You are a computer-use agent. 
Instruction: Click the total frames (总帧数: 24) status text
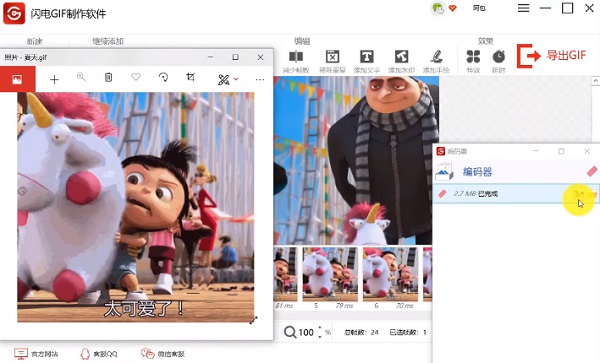tap(361, 332)
